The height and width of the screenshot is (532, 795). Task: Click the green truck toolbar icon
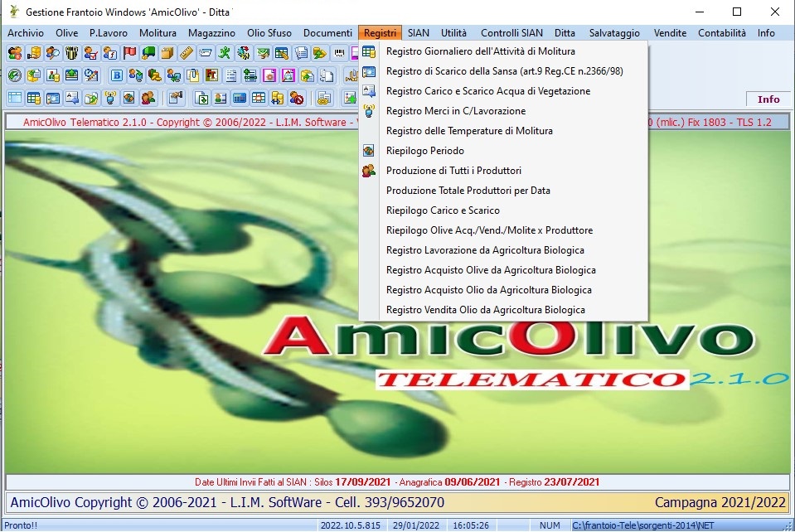148,53
